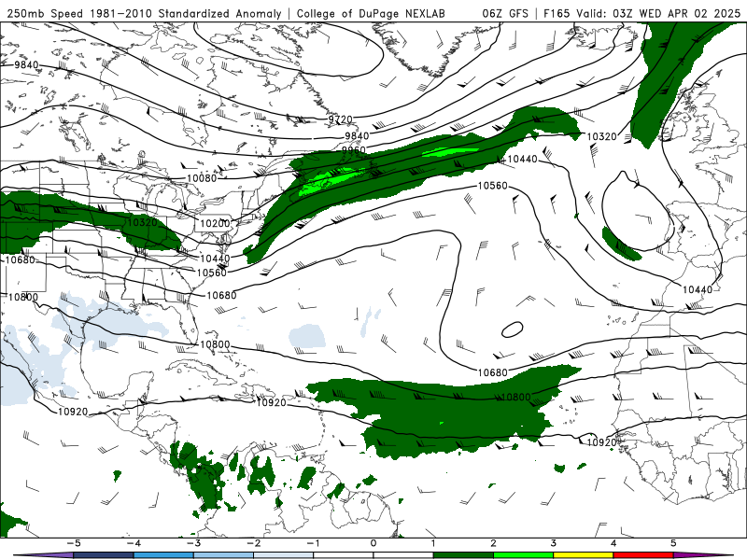747x560 pixels.
Task: Click the '10320' contour label southwest of Ireland
Action: click(601, 136)
